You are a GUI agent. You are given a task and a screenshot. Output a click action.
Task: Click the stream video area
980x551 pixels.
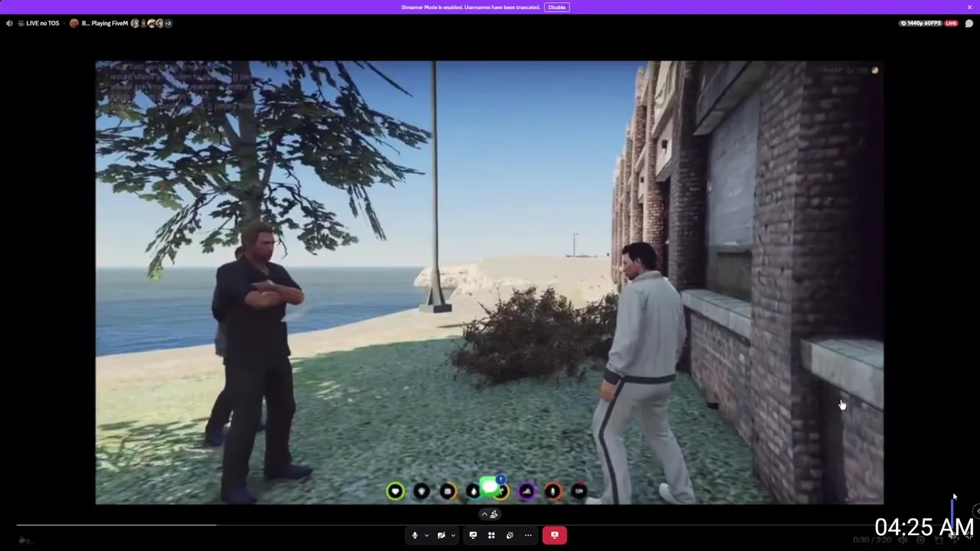[x=489, y=282]
